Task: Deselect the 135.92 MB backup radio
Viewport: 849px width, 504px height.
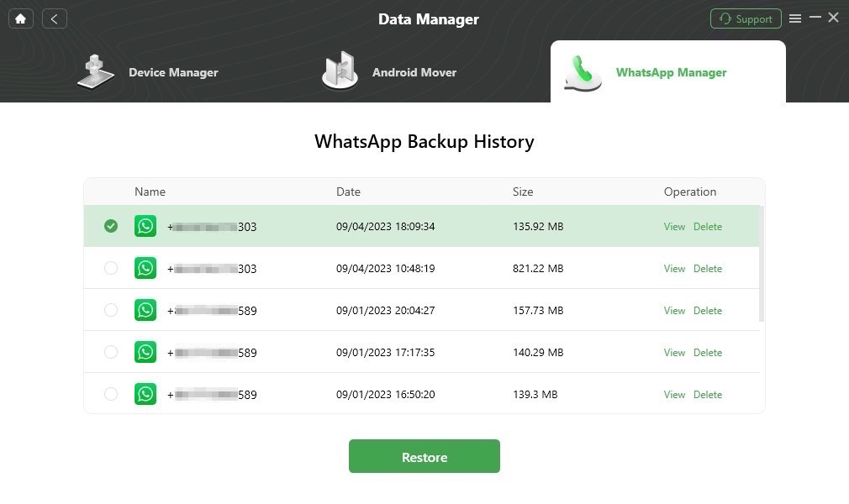Action: click(x=111, y=226)
